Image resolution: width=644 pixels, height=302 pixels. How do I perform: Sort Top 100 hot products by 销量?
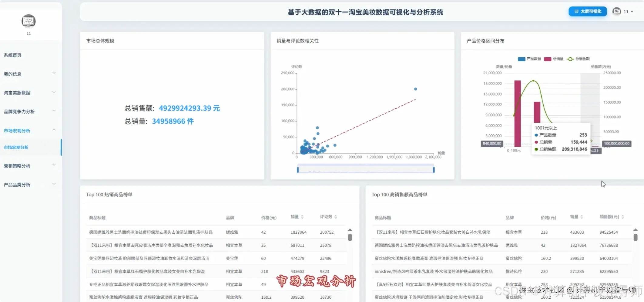(x=297, y=217)
